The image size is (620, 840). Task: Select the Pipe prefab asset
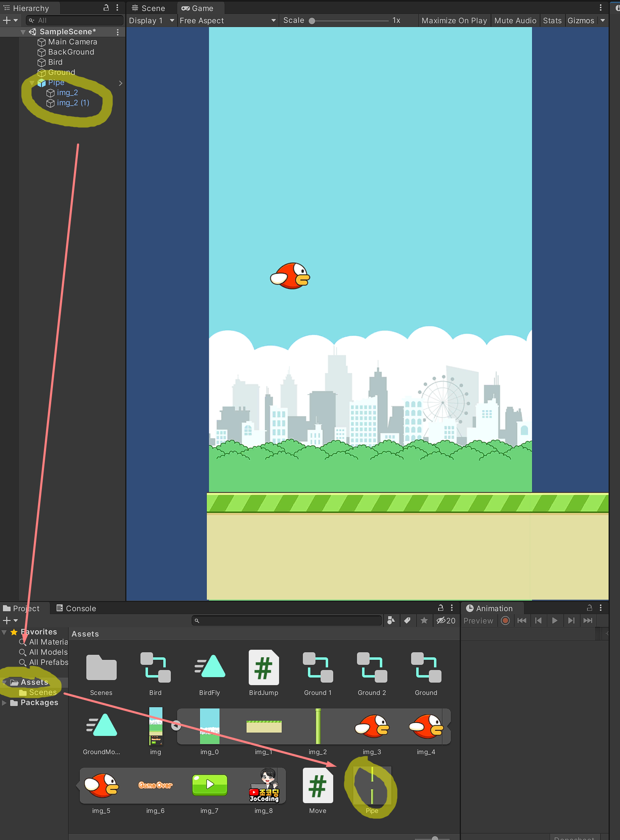point(372,786)
